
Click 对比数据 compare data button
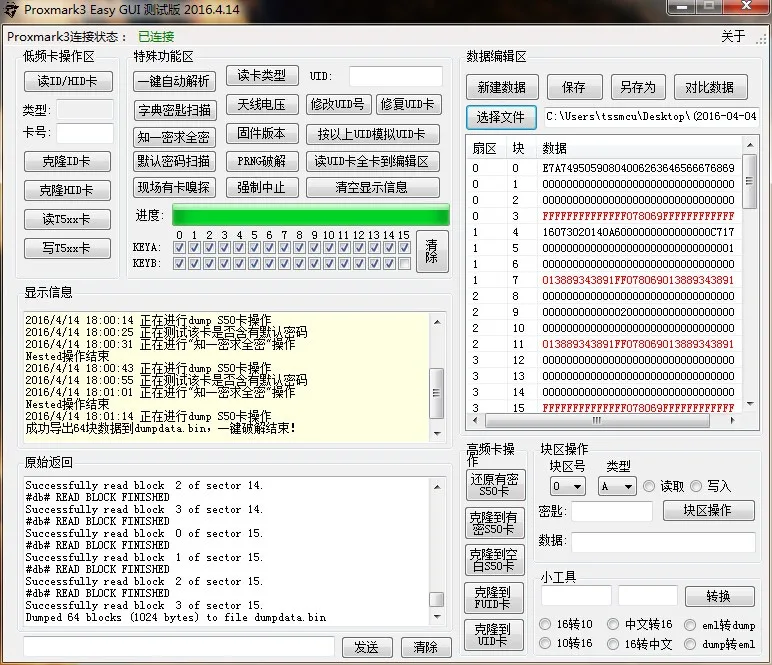710,87
